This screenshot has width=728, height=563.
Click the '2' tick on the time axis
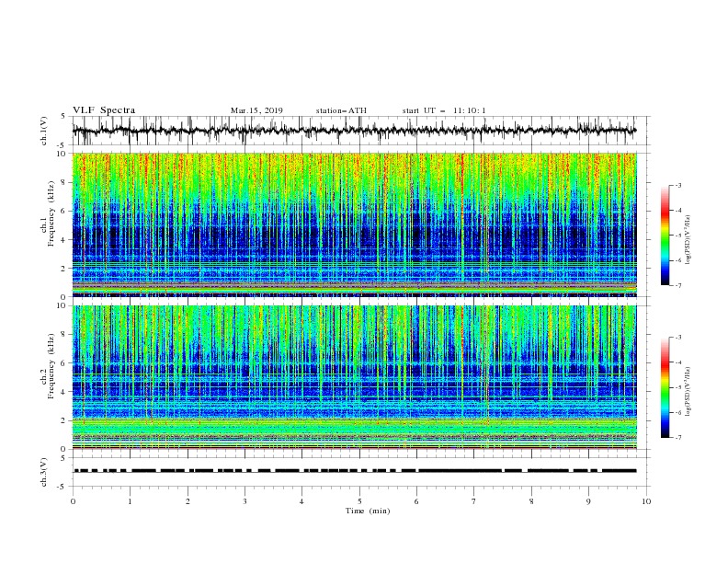188,501
